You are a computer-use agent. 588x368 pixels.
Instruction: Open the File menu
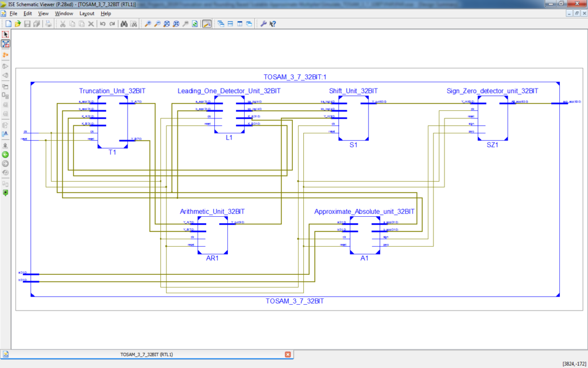(x=13, y=13)
